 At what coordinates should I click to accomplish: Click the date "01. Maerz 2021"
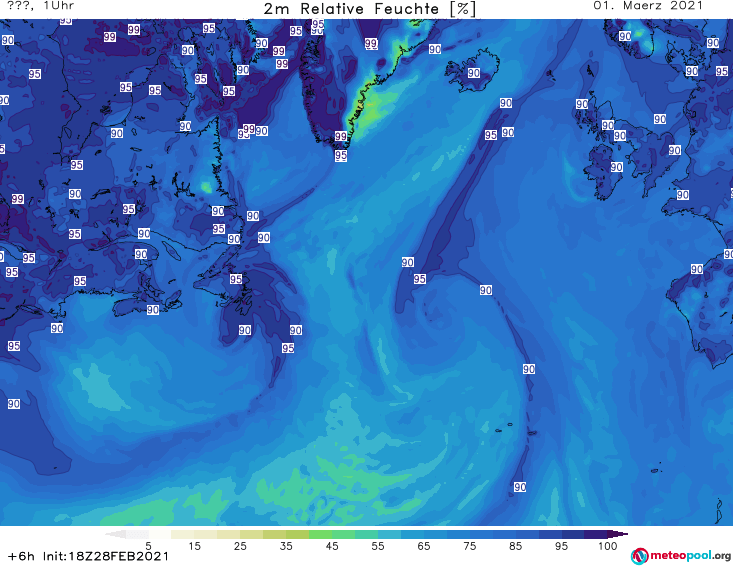(647, 6)
